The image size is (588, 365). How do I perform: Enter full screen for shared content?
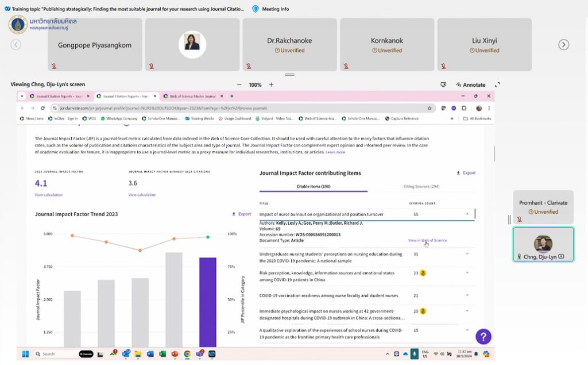pos(497,84)
